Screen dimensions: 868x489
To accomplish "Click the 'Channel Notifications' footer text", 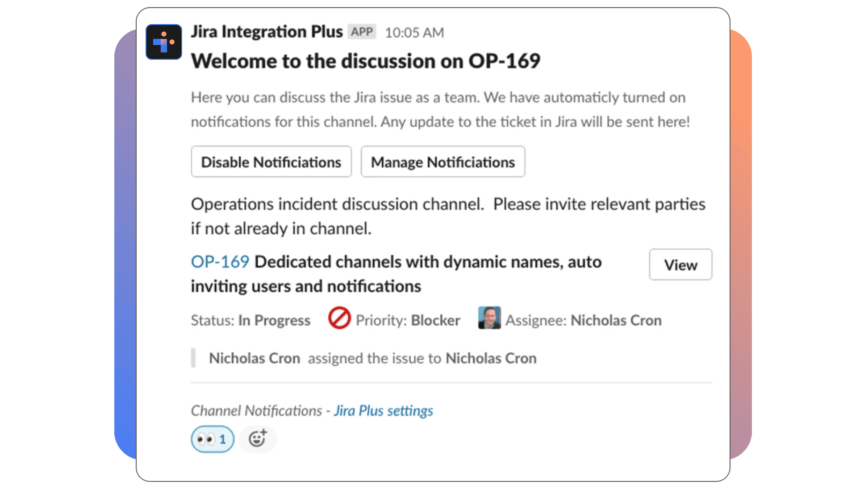I will coord(256,410).
